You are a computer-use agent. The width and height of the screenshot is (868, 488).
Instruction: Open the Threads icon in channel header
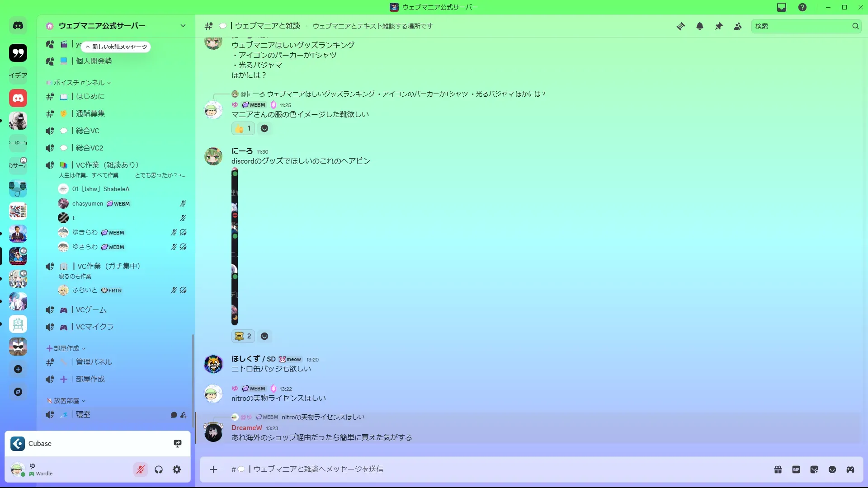click(680, 26)
